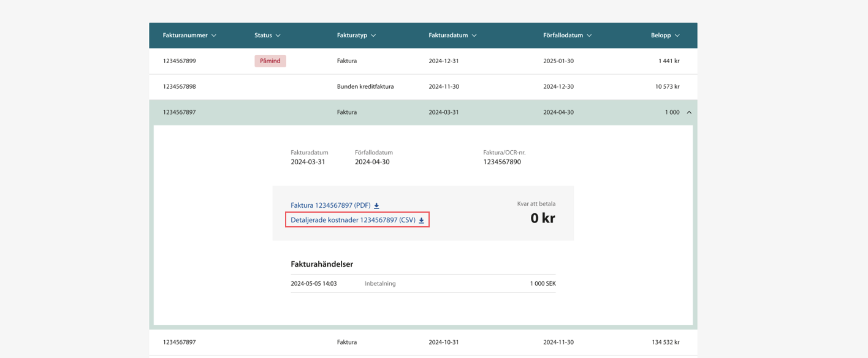
Task: Open Faktura 1234567897 (PDF) link
Action: click(330, 206)
